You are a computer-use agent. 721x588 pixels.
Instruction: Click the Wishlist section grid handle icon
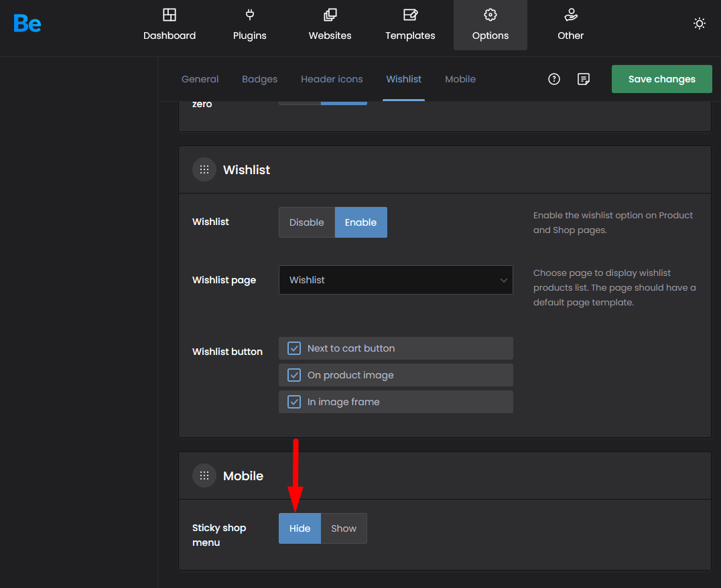[204, 169]
